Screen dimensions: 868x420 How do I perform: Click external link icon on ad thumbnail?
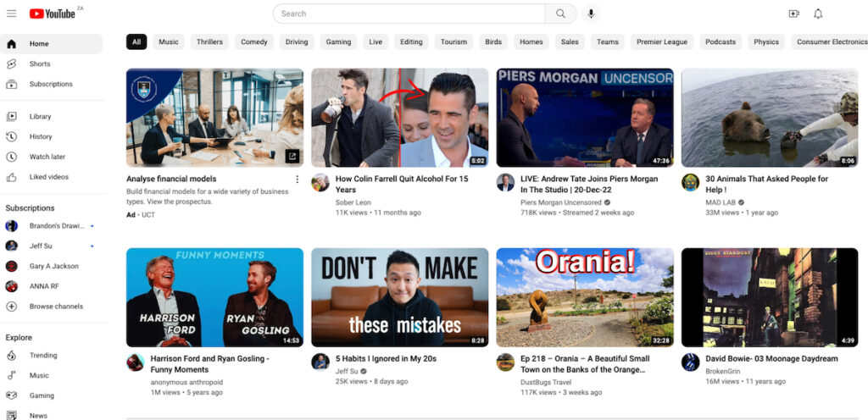(292, 157)
